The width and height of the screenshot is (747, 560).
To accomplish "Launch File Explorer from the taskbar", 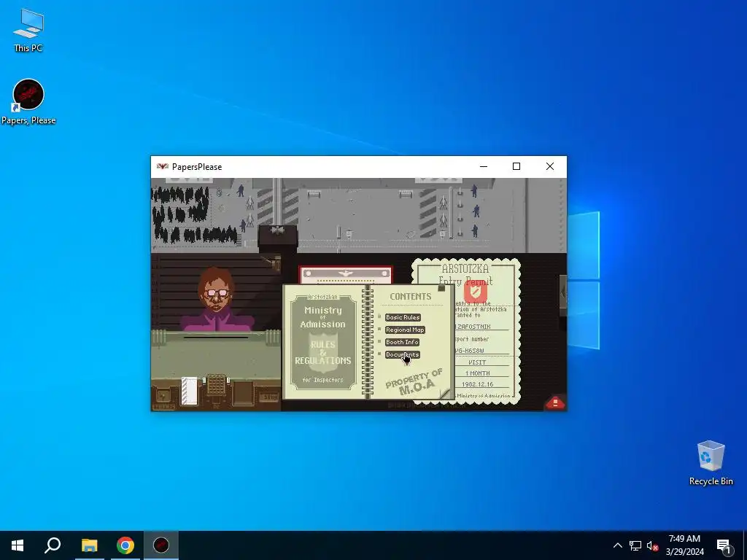I will point(89,545).
